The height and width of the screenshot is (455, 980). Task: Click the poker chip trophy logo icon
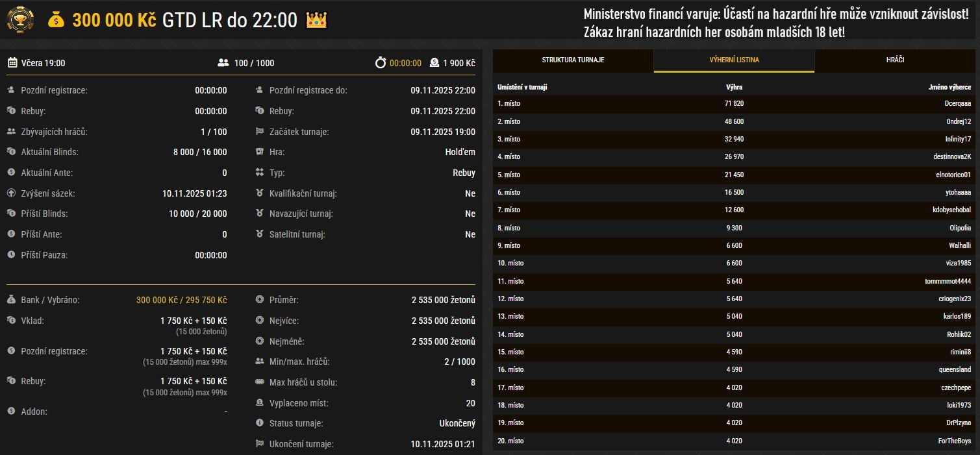pos(21,20)
